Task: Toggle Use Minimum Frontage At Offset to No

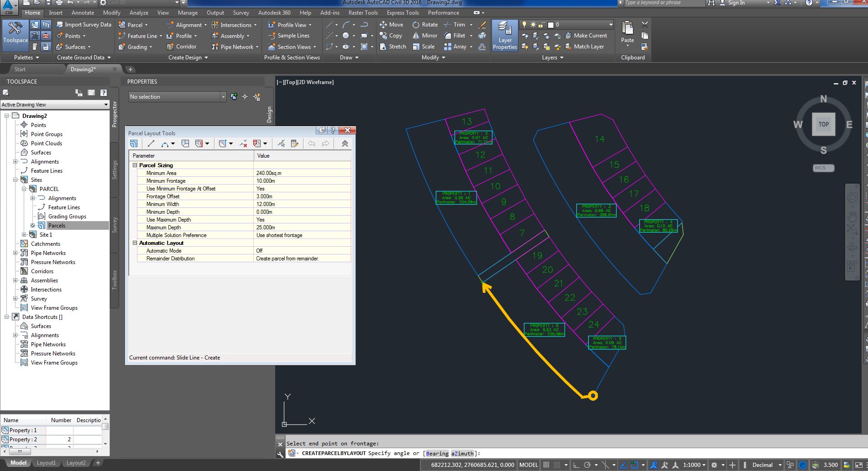Action: (x=261, y=189)
